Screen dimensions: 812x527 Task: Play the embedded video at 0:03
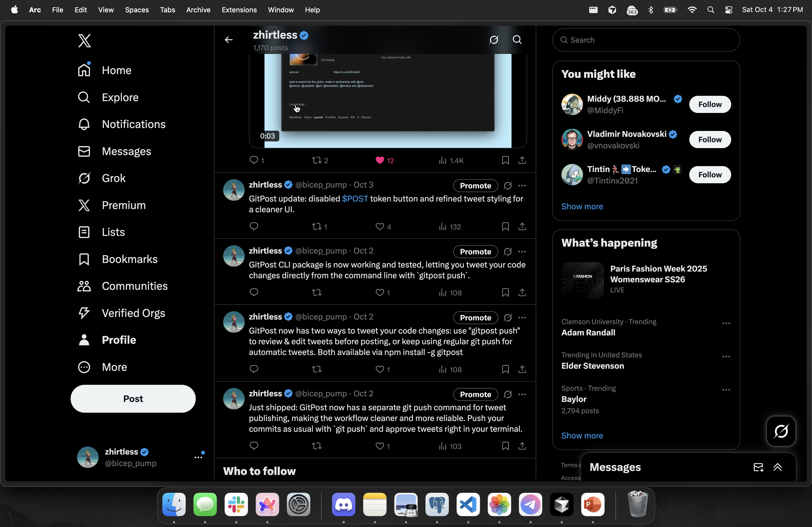pyautogui.click(x=387, y=99)
